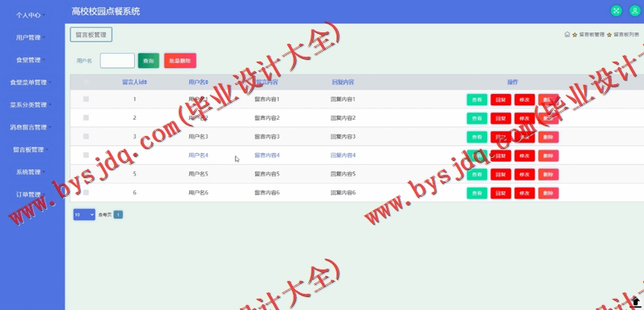Viewport: 644px width, 310px height.
Task: Click 留言板列表 breadcrumb link
Action: tap(626, 35)
